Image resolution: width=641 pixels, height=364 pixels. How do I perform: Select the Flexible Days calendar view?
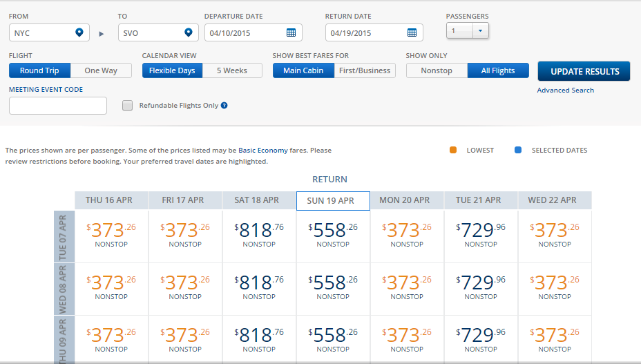point(172,70)
